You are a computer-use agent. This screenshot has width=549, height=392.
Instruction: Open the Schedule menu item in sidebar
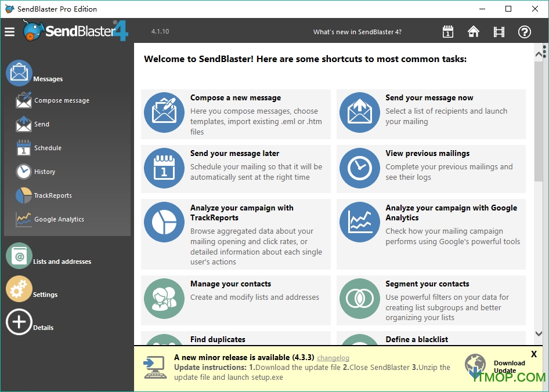coord(48,148)
